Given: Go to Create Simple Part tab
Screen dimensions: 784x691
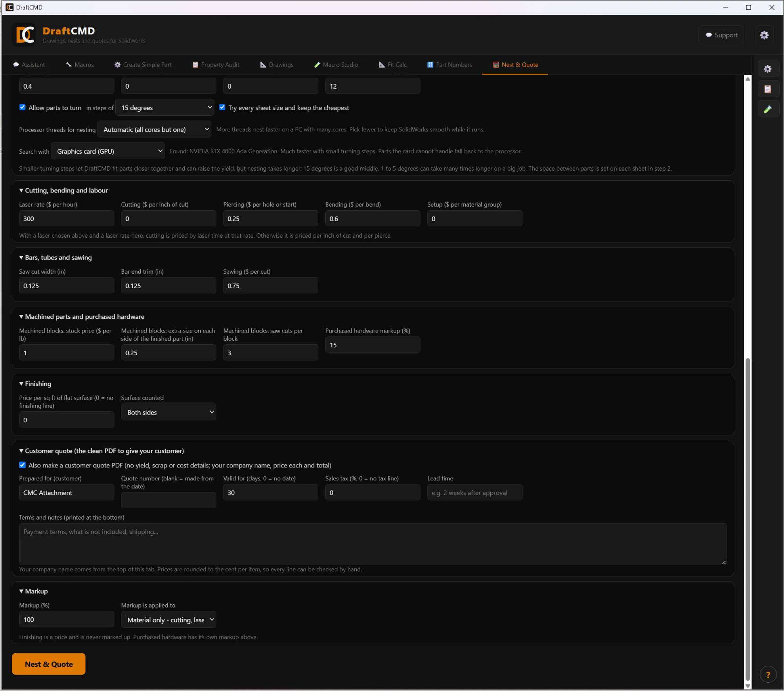Looking at the screenshot, I should coord(143,65).
